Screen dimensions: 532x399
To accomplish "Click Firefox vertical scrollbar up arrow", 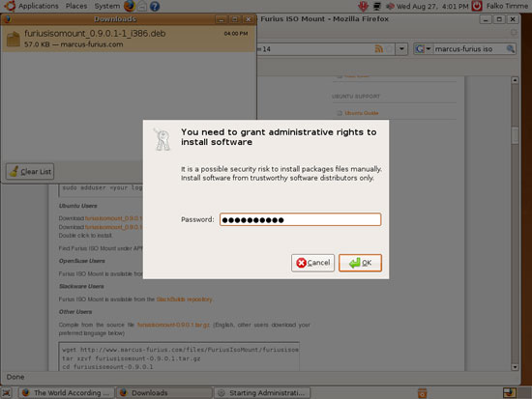I will (515, 80).
